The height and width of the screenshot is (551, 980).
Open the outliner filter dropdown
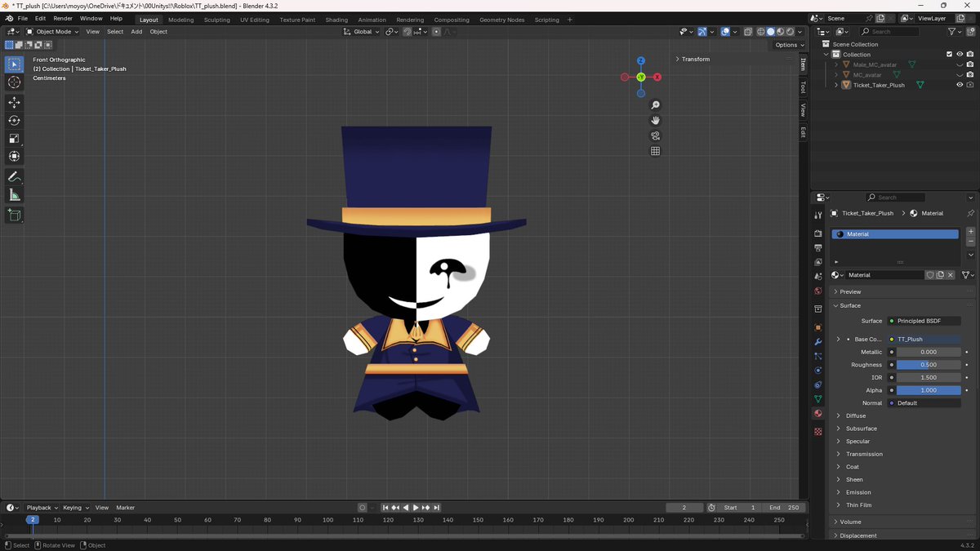pos(955,32)
